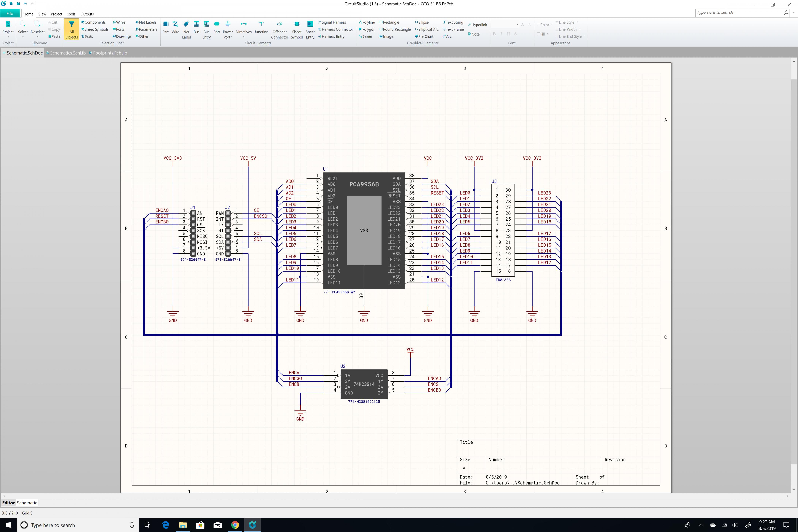Select the Wire tool
This screenshot has width=798, height=532.
175,28
